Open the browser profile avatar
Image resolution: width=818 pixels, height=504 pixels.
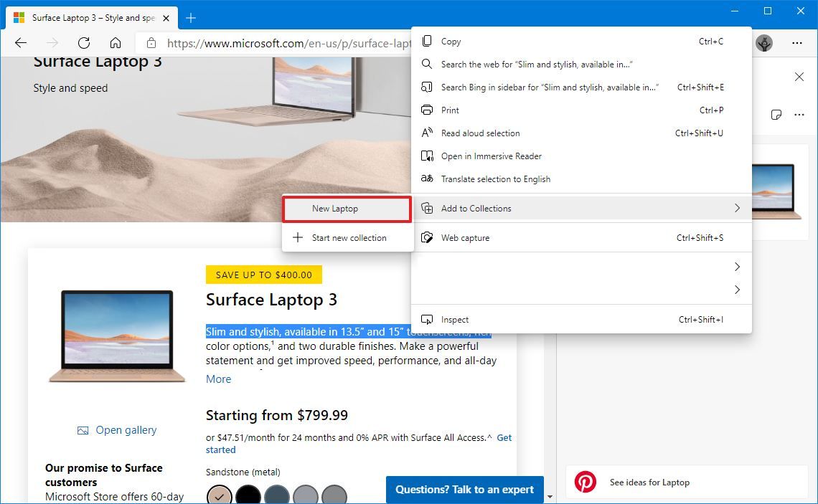(x=764, y=42)
